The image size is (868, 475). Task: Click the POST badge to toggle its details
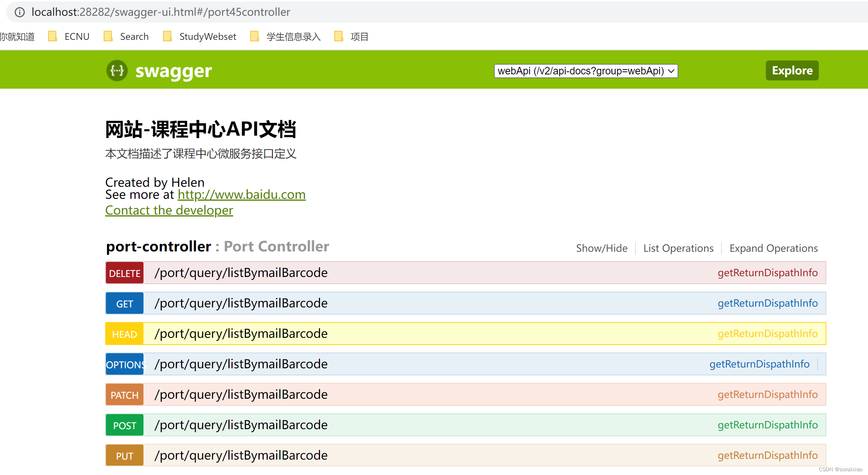pyautogui.click(x=124, y=425)
